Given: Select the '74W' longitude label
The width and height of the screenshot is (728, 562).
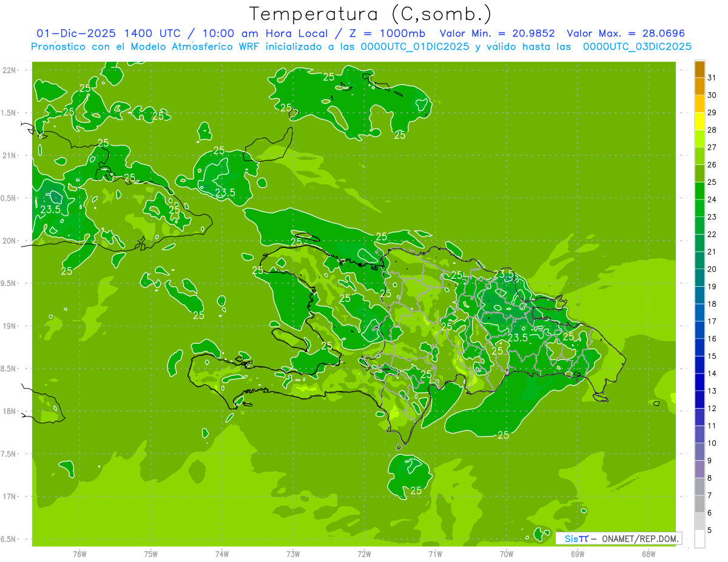Looking at the screenshot, I should click(x=221, y=554).
